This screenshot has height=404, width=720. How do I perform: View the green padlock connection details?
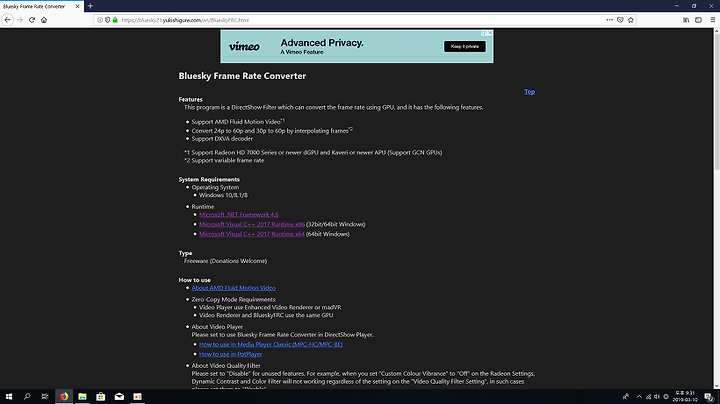click(115, 20)
